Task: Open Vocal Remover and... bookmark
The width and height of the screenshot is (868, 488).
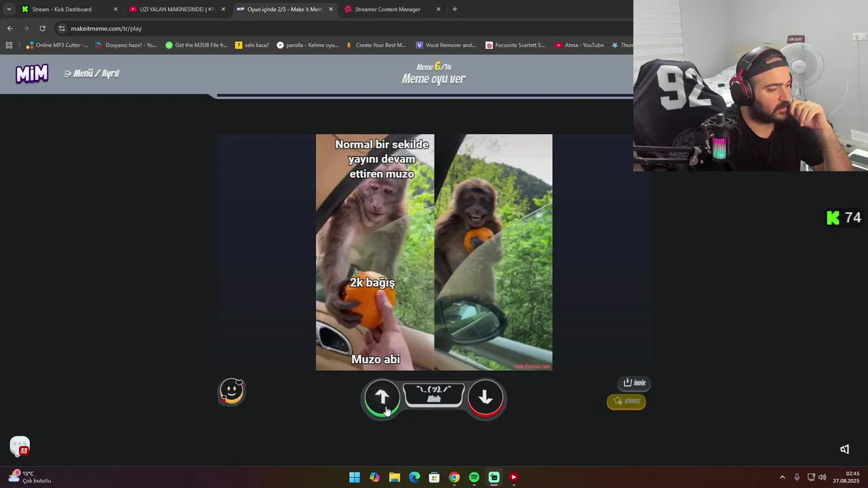Action: 446,45
